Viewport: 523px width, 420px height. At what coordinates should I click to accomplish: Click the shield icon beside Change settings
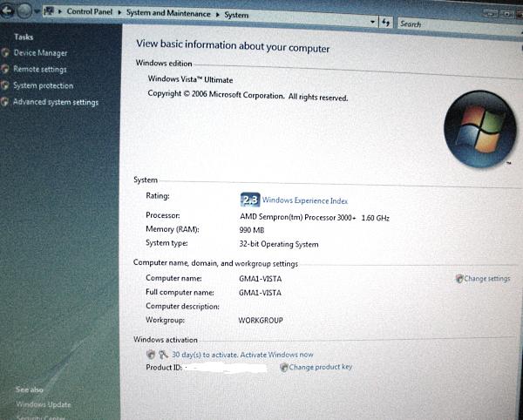tap(458, 279)
